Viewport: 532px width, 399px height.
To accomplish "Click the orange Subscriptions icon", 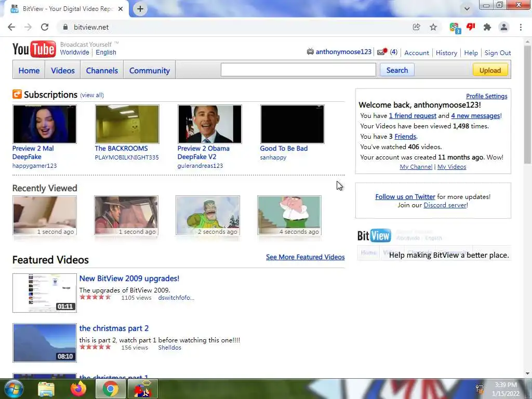I will (17, 94).
